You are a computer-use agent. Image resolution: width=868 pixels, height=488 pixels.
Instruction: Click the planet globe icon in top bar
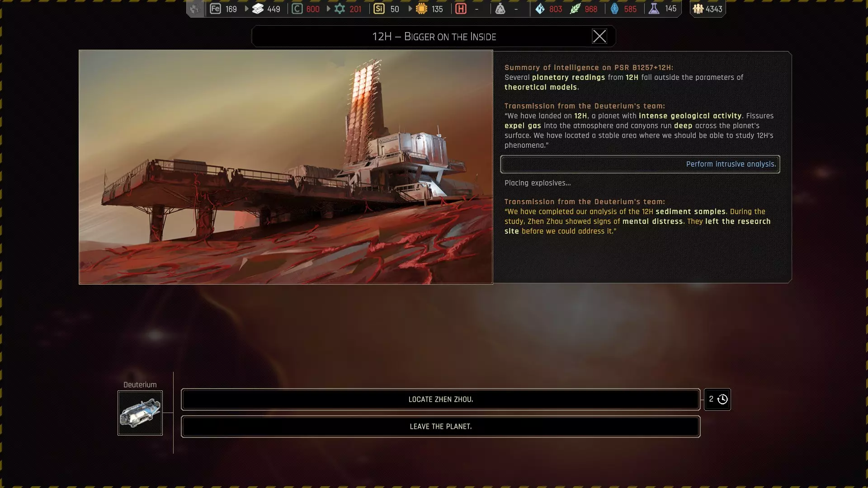(x=195, y=9)
